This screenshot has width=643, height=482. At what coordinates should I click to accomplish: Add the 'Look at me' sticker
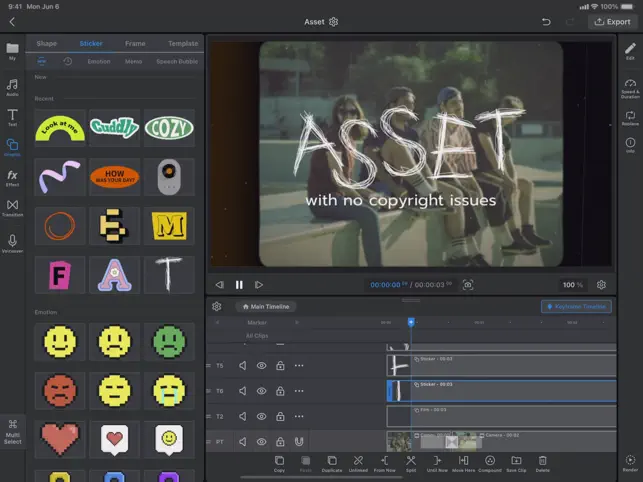[x=60, y=128]
